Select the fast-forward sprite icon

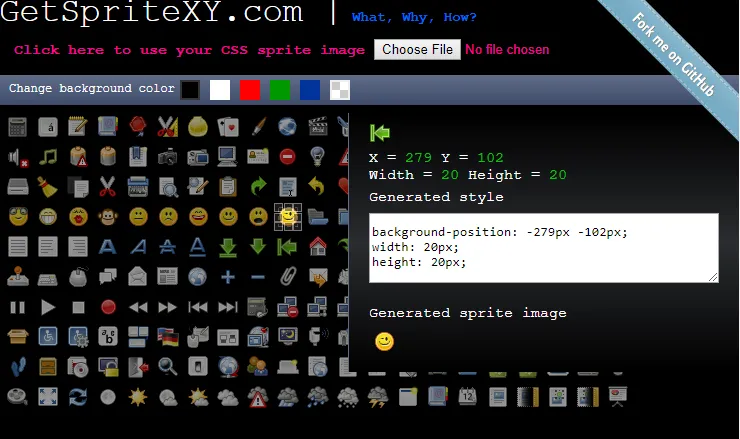tap(168, 308)
